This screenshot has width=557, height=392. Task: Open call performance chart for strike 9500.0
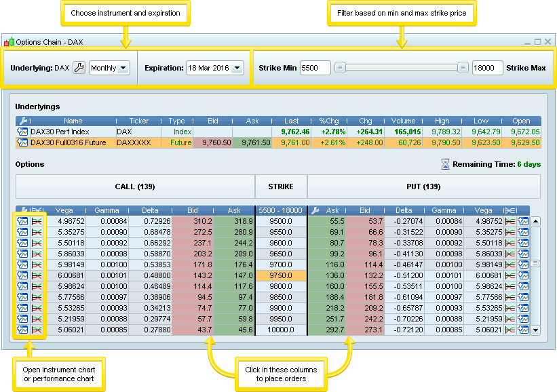(37, 222)
